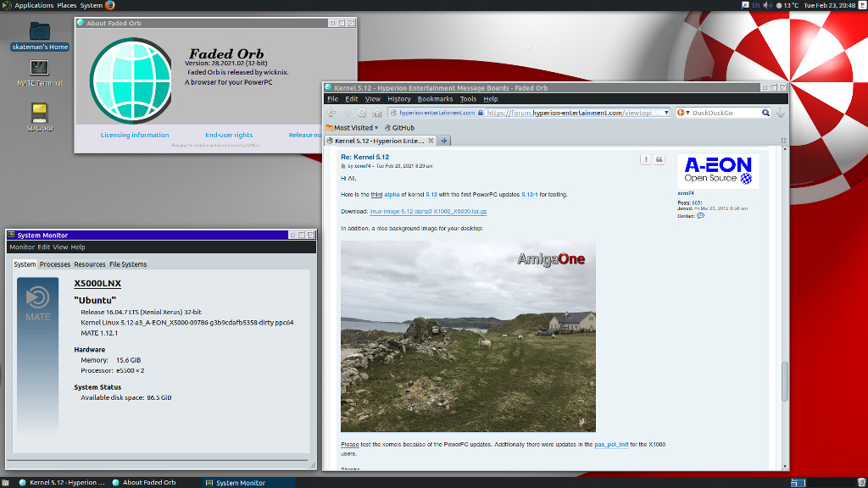The height and width of the screenshot is (488, 868).
Task: Open the search engine selector dropdown
Action: point(683,113)
